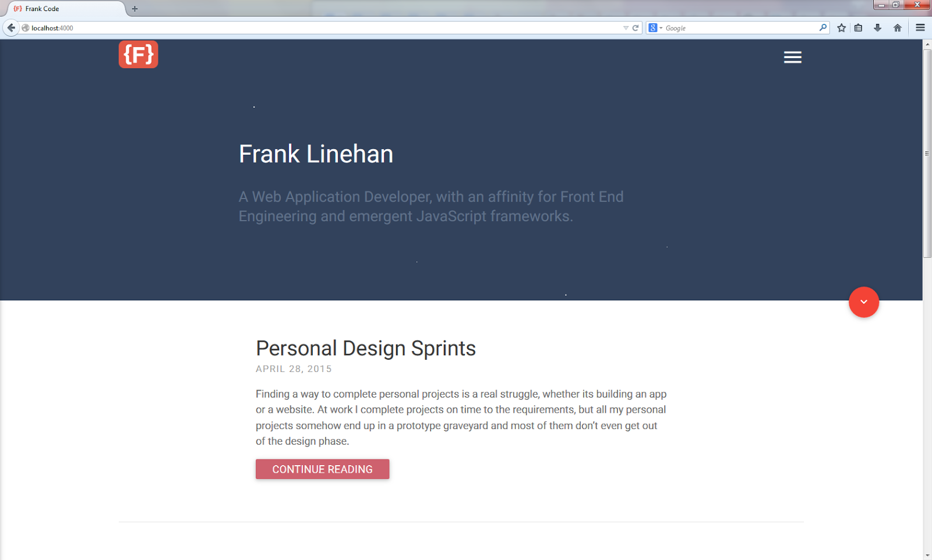Go to the home page icon
The width and height of the screenshot is (932, 560).
coord(897,28)
